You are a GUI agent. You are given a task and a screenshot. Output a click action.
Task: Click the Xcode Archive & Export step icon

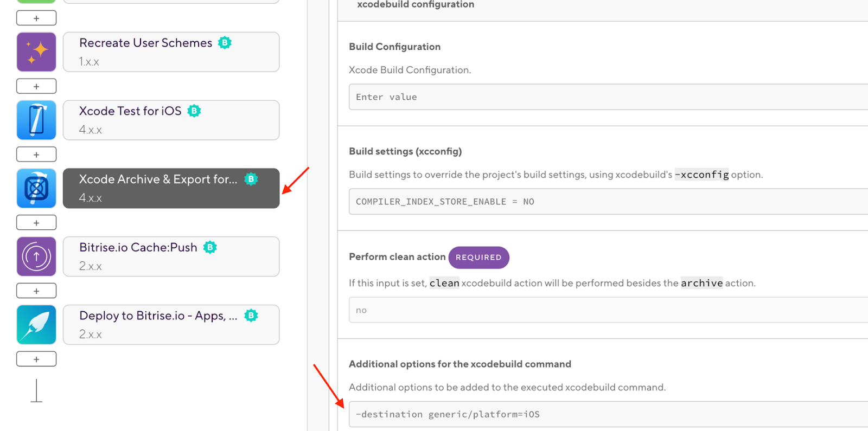[x=36, y=188]
